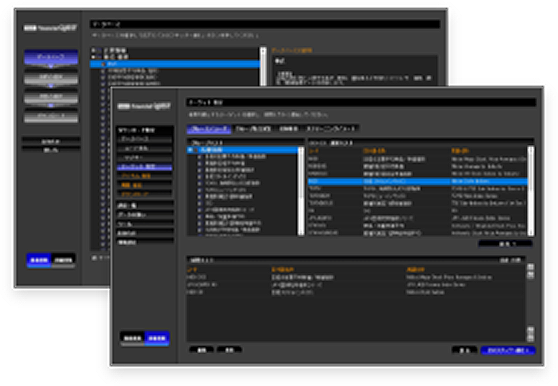Select the fourth gray step button in back window sidebar
The image size is (558, 386).
51,116
